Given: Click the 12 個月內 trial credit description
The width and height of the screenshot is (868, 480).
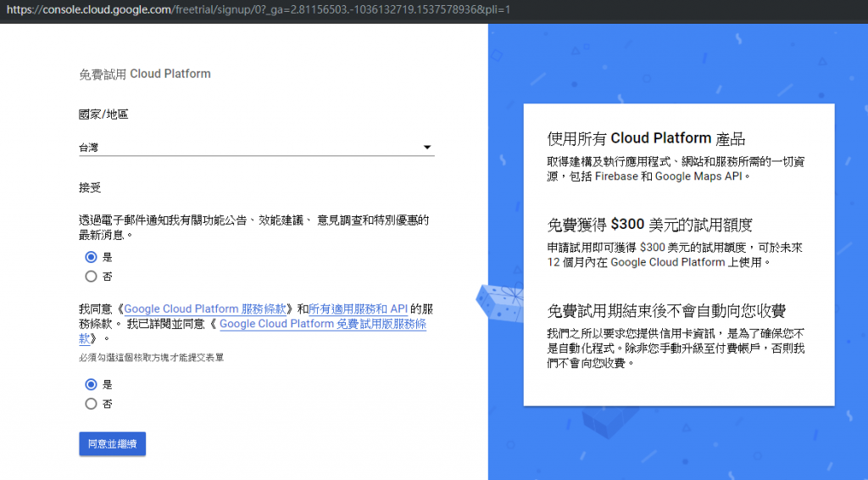Looking at the screenshot, I should (675, 254).
